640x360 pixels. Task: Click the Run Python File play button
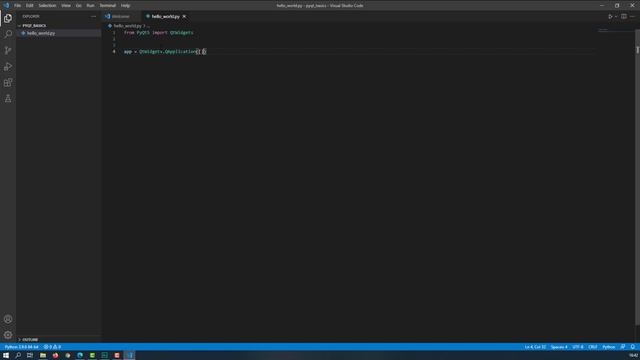[x=610, y=16]
